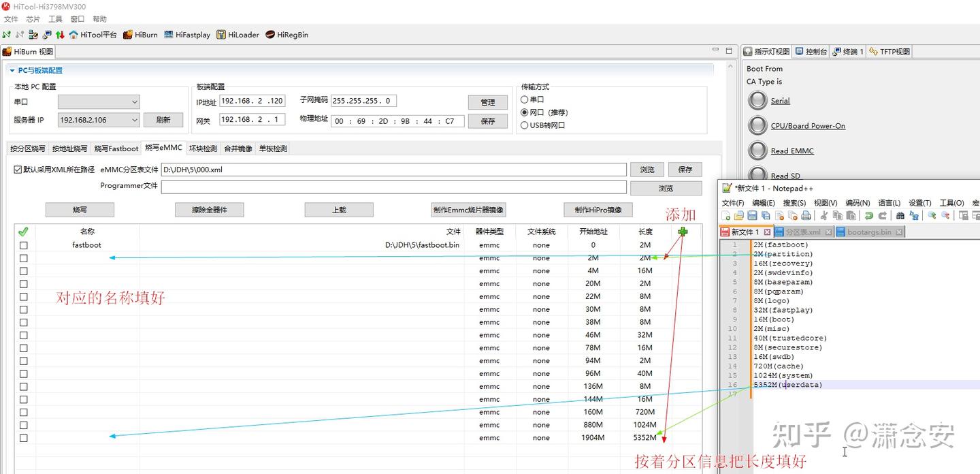This screenshot has width=980, height=474.
Task: Click Zoom Out icon in Notepad++
Action: 945,215
